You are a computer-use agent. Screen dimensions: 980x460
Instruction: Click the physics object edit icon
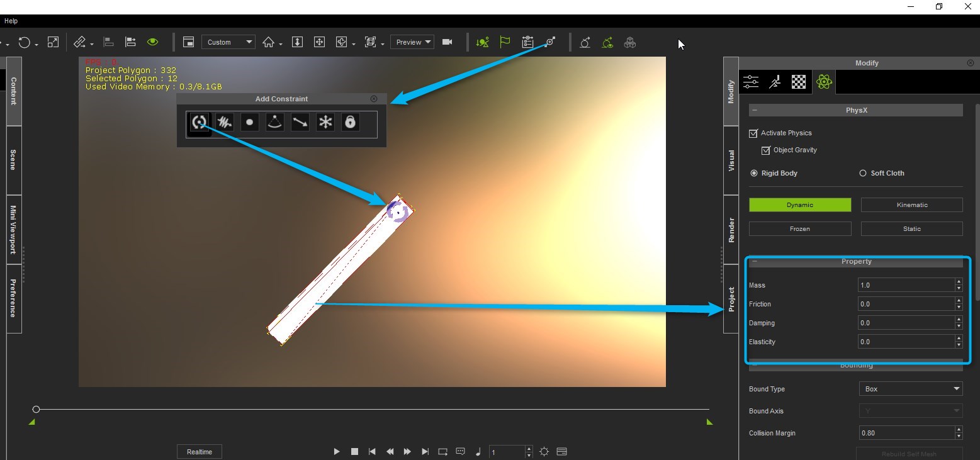(585, 42)
